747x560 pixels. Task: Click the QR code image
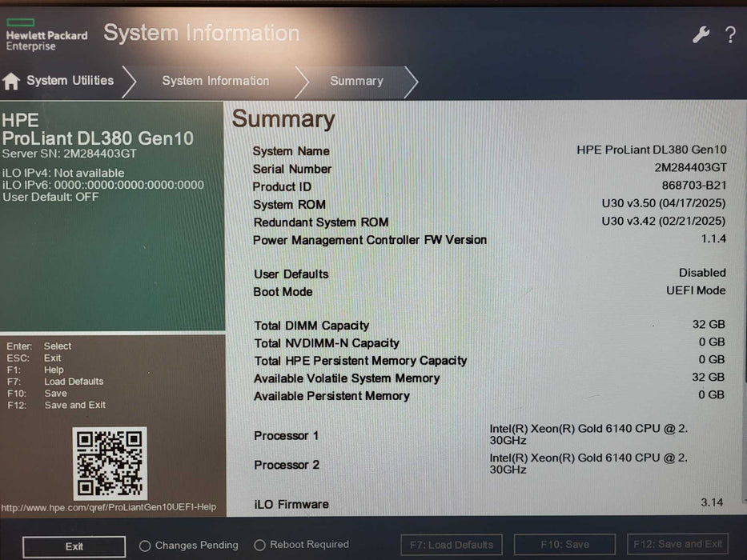click(110, 463)
